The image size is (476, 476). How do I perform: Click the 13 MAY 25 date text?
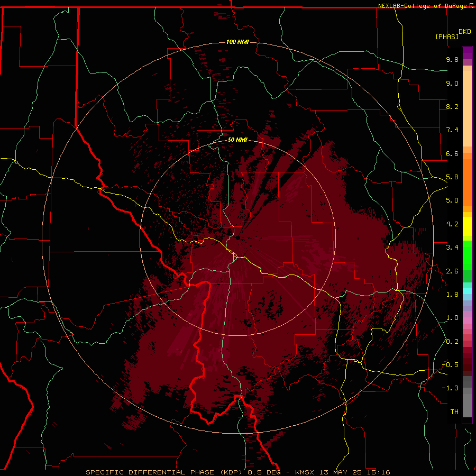point(341,472)
